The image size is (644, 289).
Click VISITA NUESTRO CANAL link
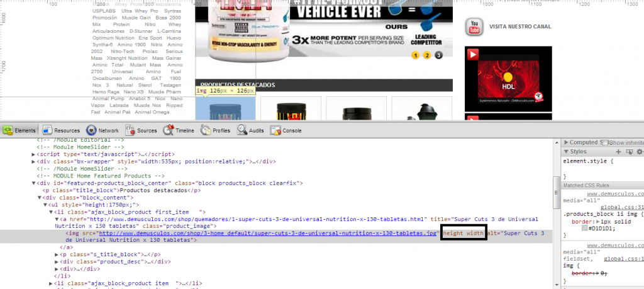point(520,26)
